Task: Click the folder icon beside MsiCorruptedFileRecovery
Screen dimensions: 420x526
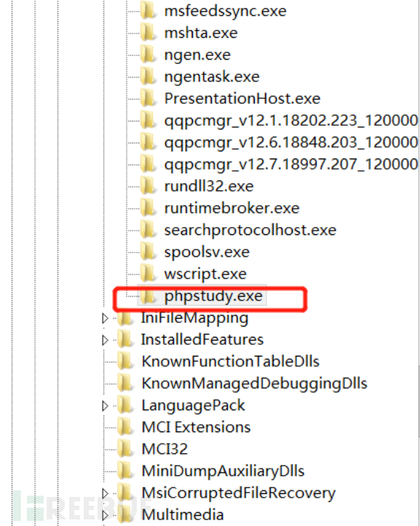Action: click(125, 493)
